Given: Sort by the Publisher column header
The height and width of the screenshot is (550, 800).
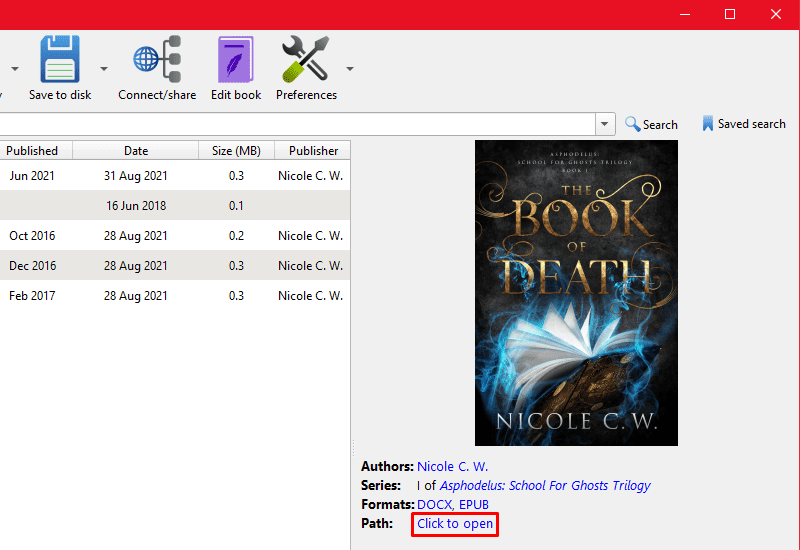Looking at the screenshot, I should click(x=313, y=151).
